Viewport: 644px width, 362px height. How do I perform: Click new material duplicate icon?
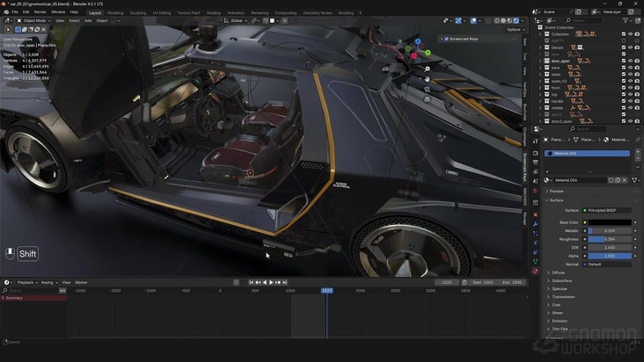coord(618,180)
